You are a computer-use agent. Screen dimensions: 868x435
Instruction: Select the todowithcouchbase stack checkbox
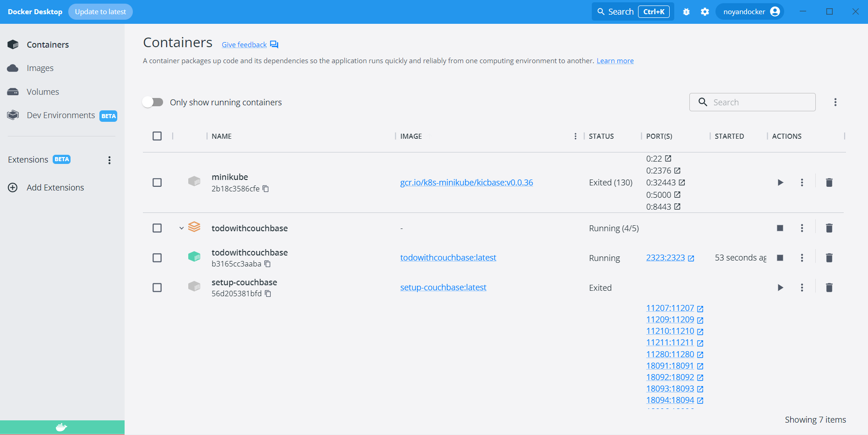pyautogui.click(x=157, y=228)
